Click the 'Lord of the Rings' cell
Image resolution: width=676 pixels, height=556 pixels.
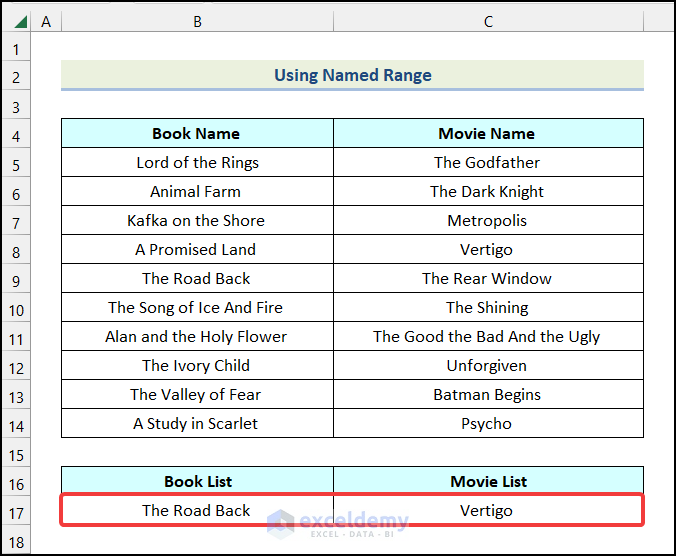click(x=197, y=163)
